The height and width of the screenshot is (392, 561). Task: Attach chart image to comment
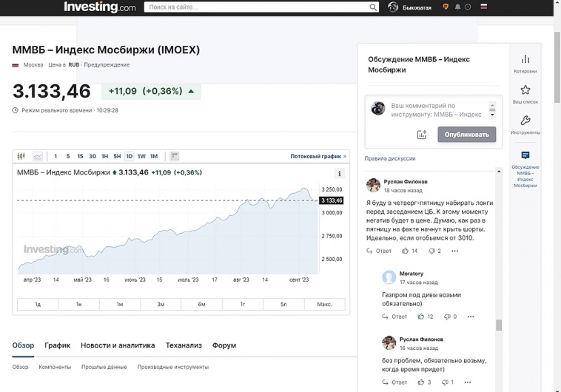tap(422, 135)
